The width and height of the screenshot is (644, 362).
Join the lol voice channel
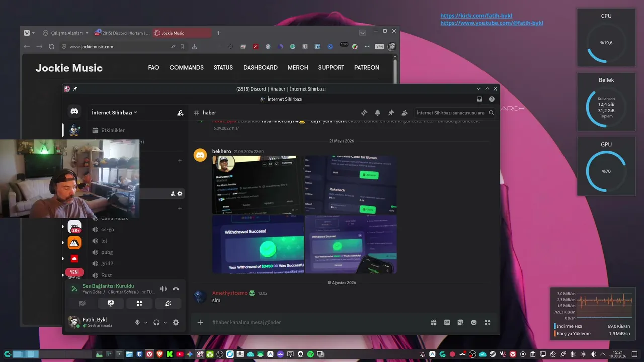(104, 241)
